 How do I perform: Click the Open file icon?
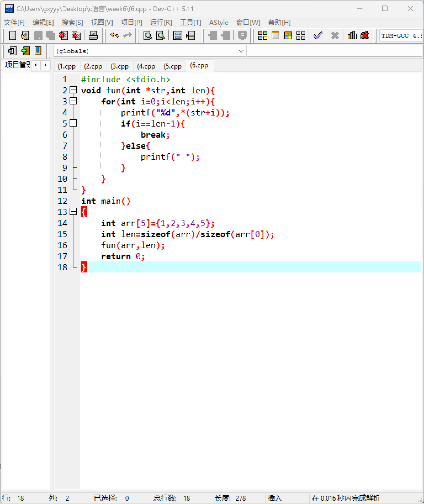point(25,35)
